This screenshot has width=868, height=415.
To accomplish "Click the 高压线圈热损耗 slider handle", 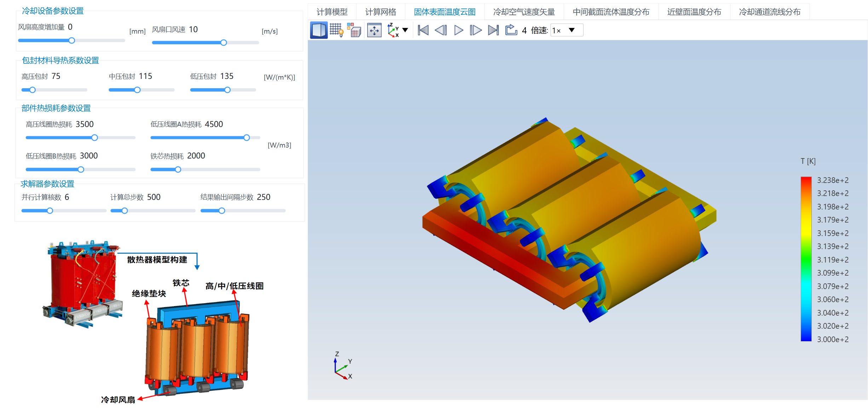I will 94,138.
